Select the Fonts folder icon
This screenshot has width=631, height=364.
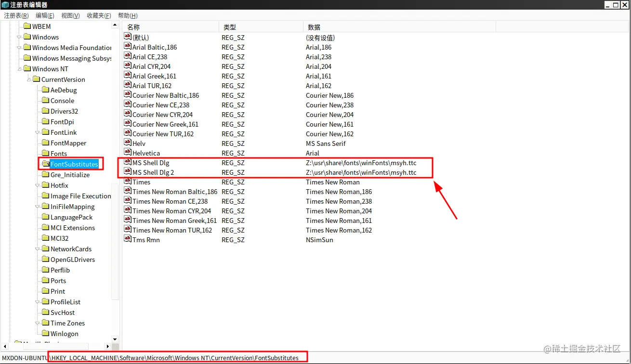[46, 154]
